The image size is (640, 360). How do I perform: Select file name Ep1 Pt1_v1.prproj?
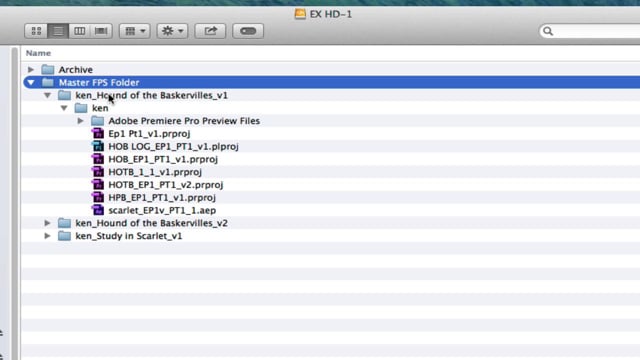(149, 134)
